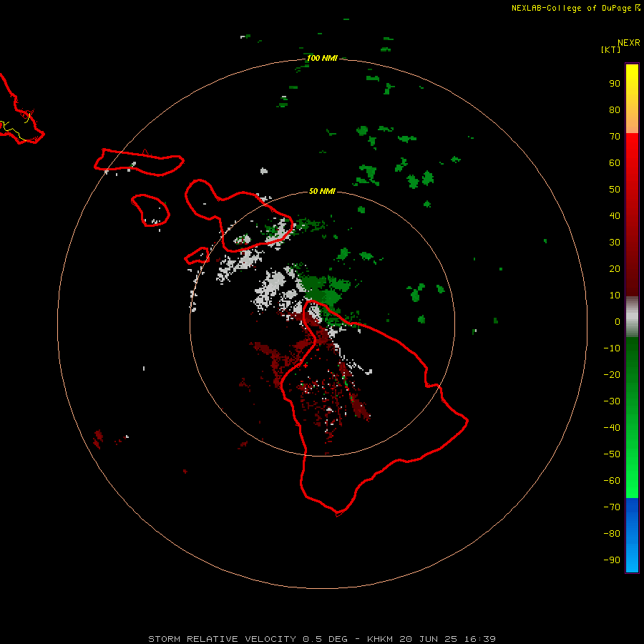
Task: Select the 100 NMI range ring label
Action: (x=322, y=58)
